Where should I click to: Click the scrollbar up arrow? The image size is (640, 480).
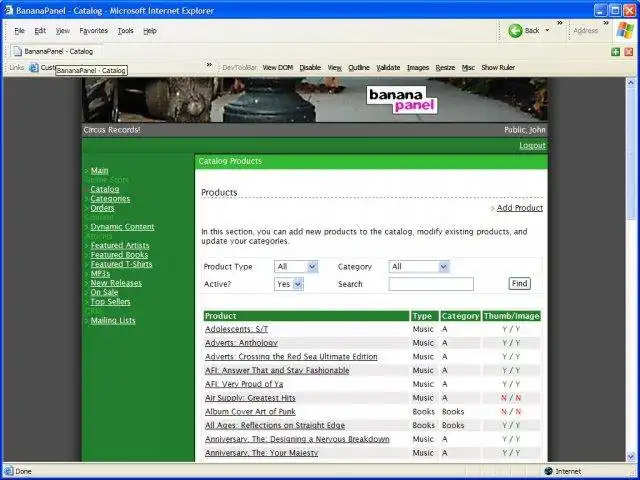click(631, 82)
